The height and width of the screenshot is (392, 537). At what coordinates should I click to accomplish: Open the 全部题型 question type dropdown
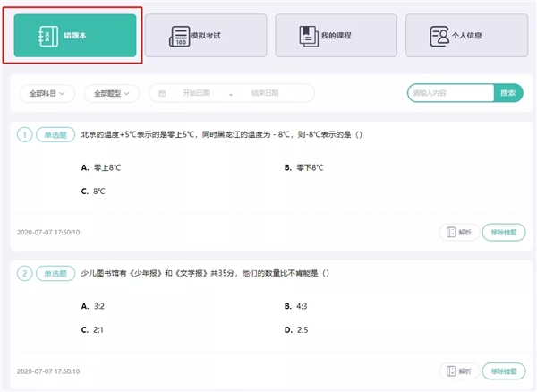point(112,93)
